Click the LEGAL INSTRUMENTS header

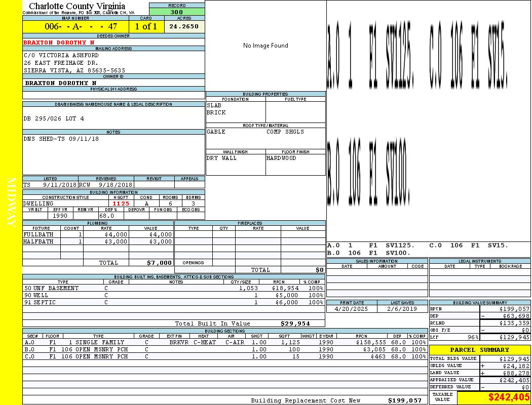[480, 261]
